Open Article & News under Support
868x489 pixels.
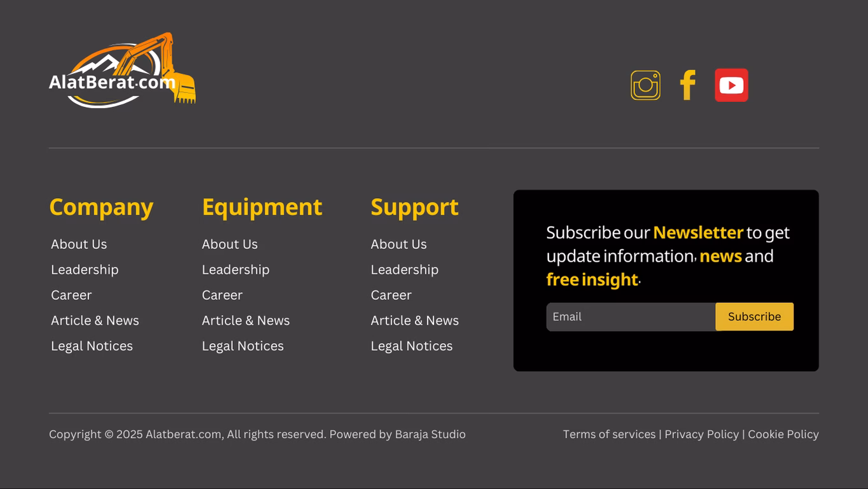click(415, 321)
